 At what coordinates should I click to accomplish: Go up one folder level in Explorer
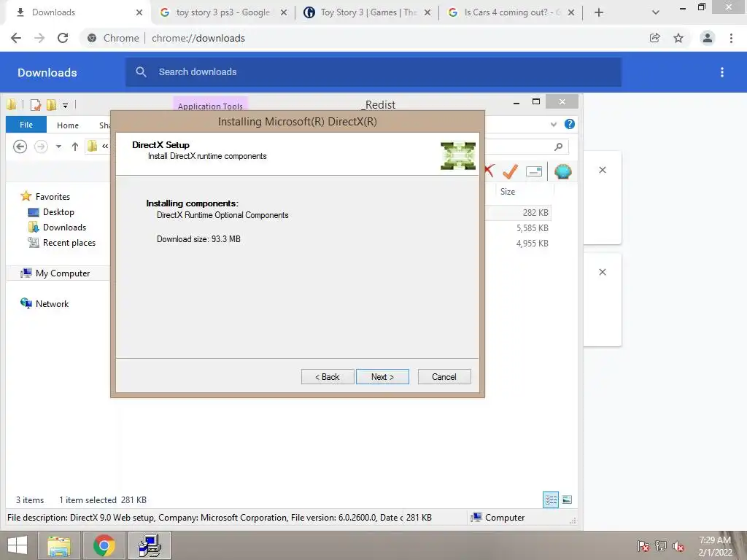click(x=75, y=147)
